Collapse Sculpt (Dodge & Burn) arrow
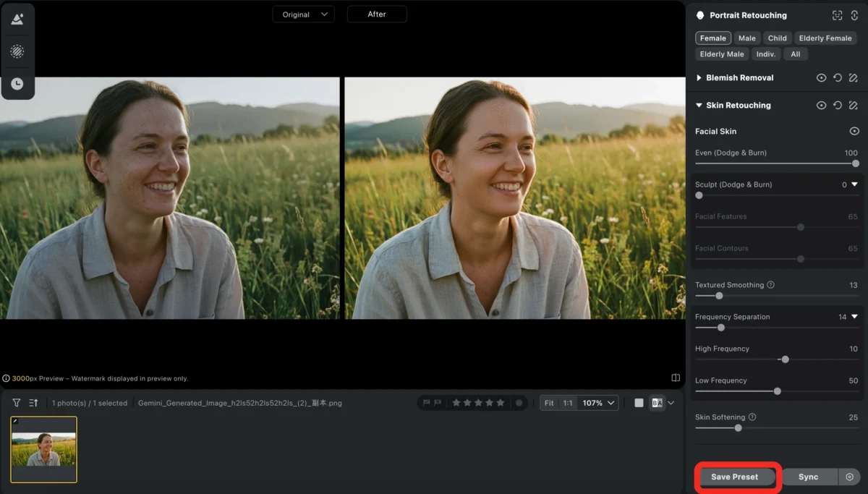868x494 pixels. pos(854,184)
